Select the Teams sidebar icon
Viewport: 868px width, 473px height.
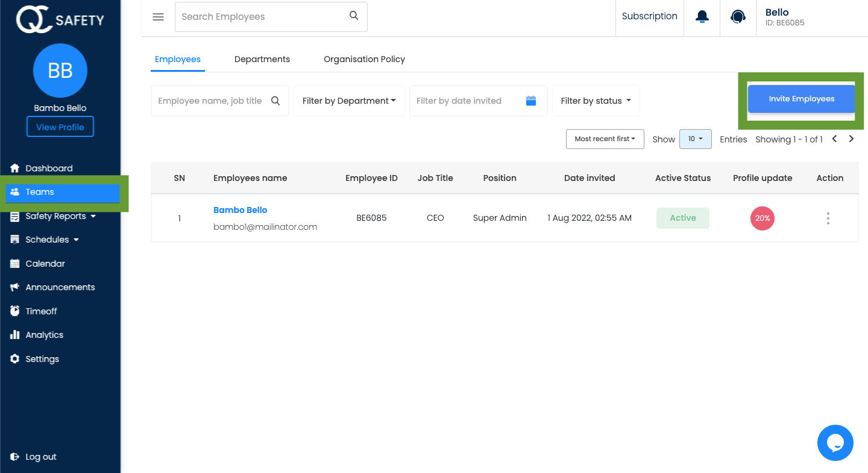pyautogui.click(x=14, y=192)
